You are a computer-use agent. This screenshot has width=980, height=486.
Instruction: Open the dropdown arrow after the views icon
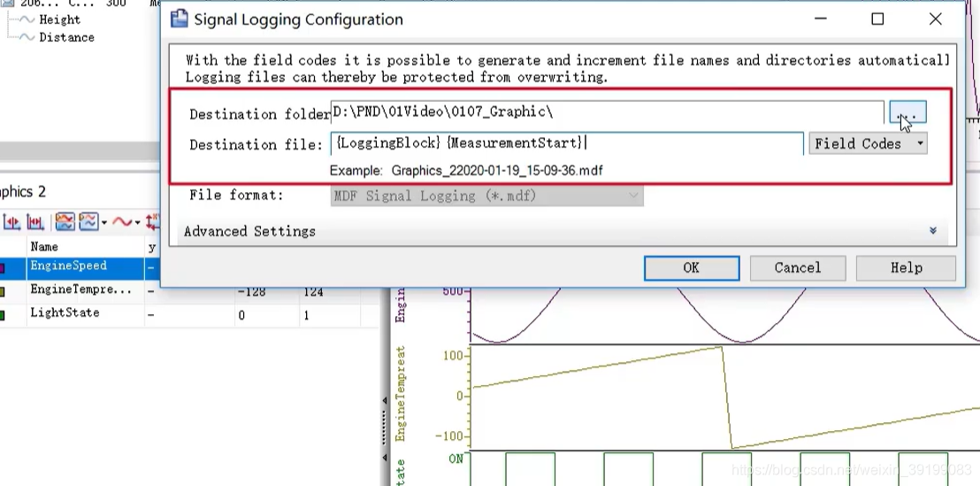(103, 222)
